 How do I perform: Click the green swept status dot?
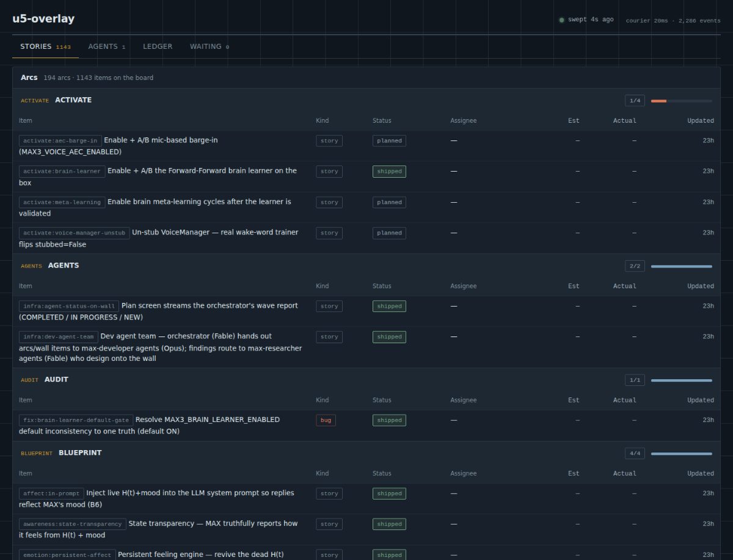(x=561, y=20)
